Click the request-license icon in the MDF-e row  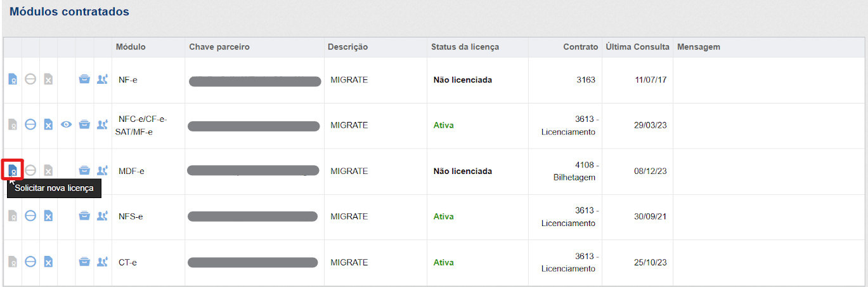click(13, 170)
